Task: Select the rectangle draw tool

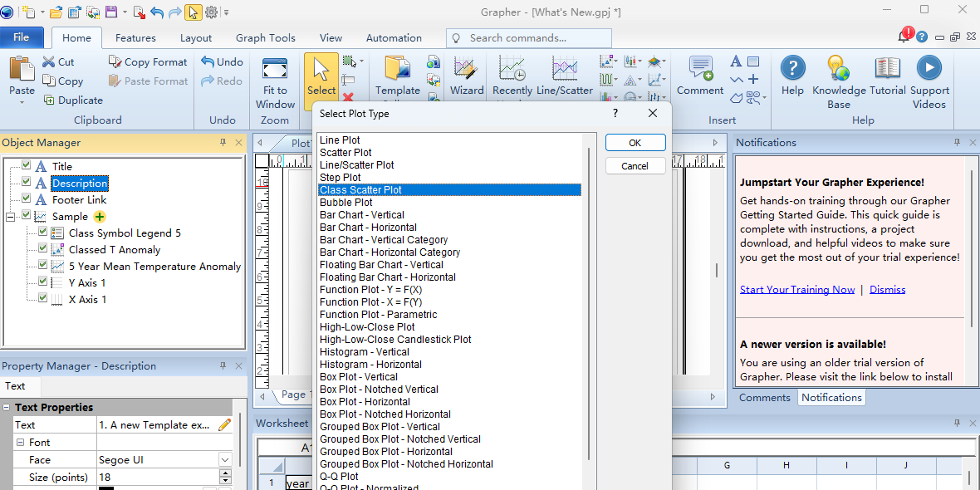Action: click(753, 61)
